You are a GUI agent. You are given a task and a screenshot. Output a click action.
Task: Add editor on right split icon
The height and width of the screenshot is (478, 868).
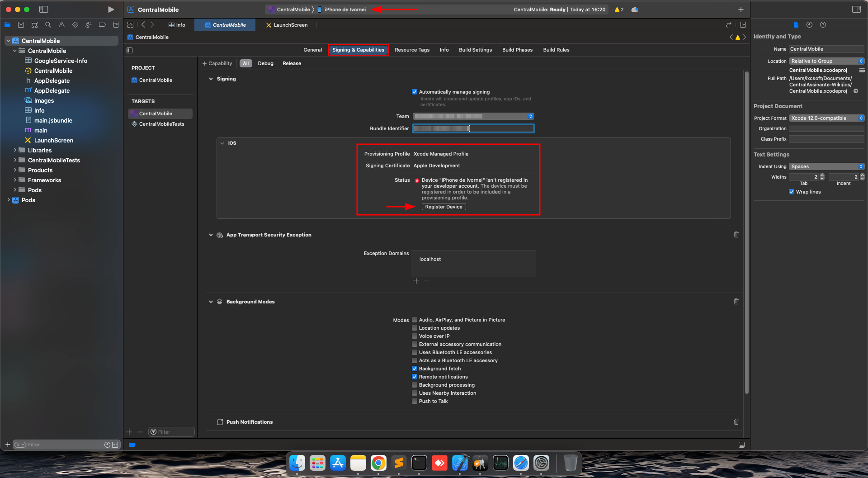click(743, 25)
